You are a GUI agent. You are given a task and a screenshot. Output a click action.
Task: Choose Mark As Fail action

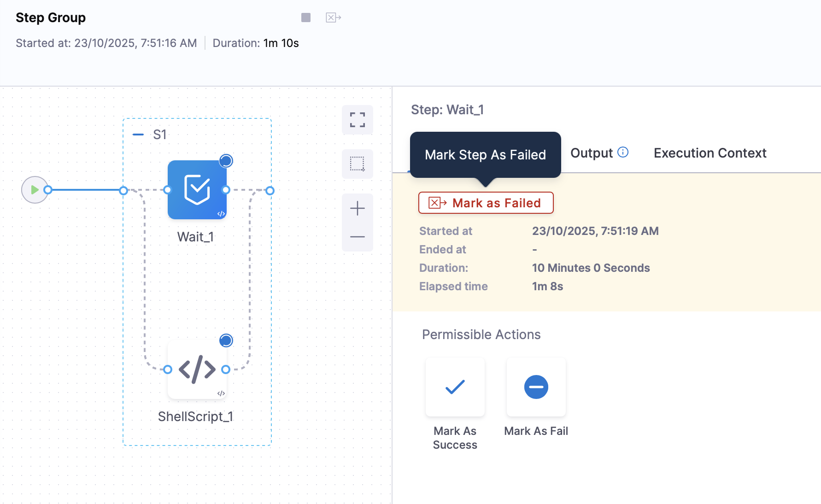click(x=536, y=387)
